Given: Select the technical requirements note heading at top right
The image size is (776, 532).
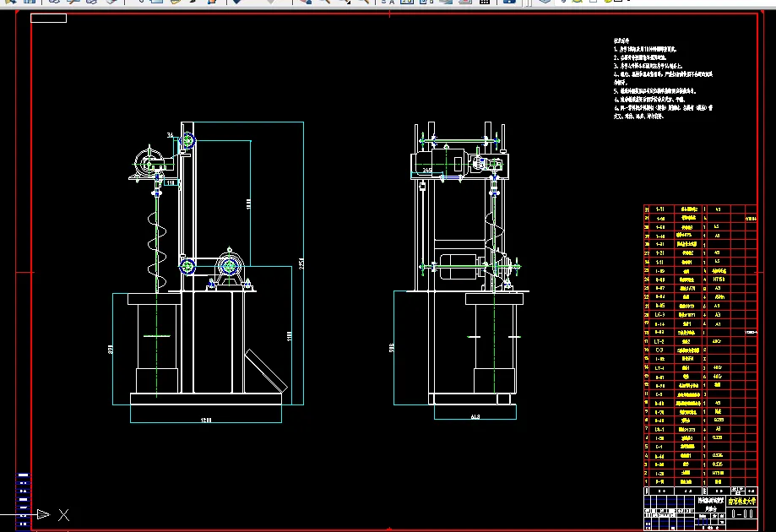Looking at the screenshot, I should pos(621,41).
